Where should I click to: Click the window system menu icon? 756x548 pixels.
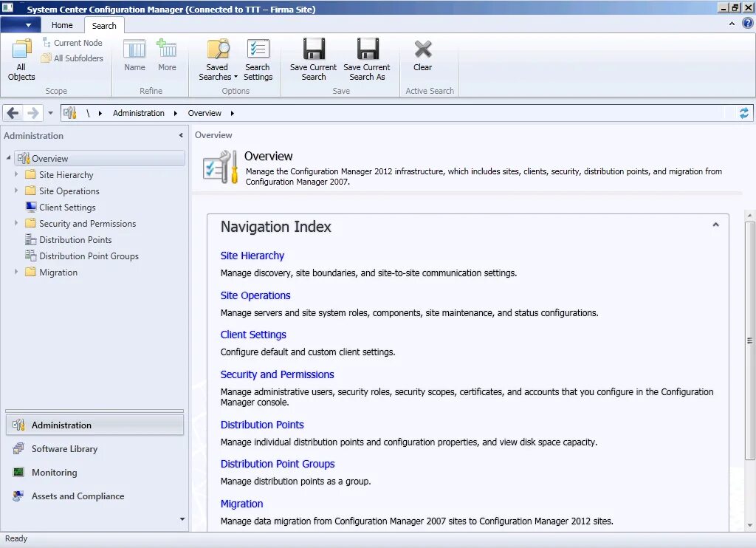coord(7,7)
